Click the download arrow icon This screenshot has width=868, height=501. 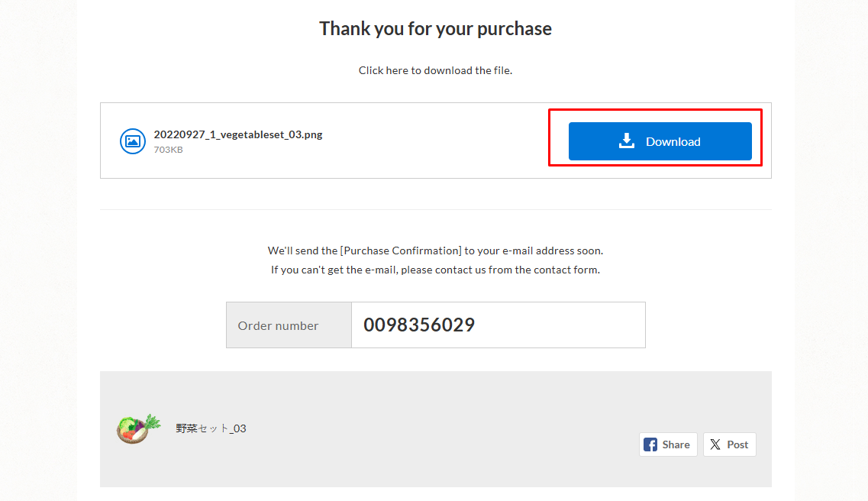click(x=627, y=141)
